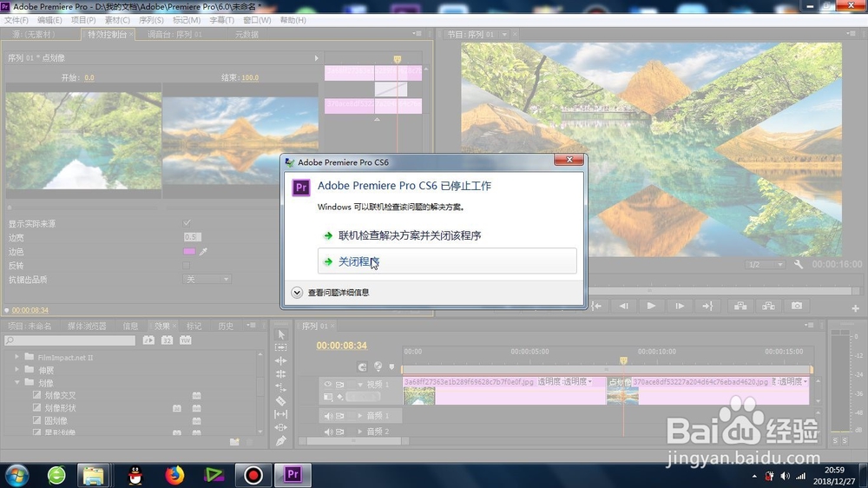
Task: Expand 伸展 effects folder
Action: 16,369
